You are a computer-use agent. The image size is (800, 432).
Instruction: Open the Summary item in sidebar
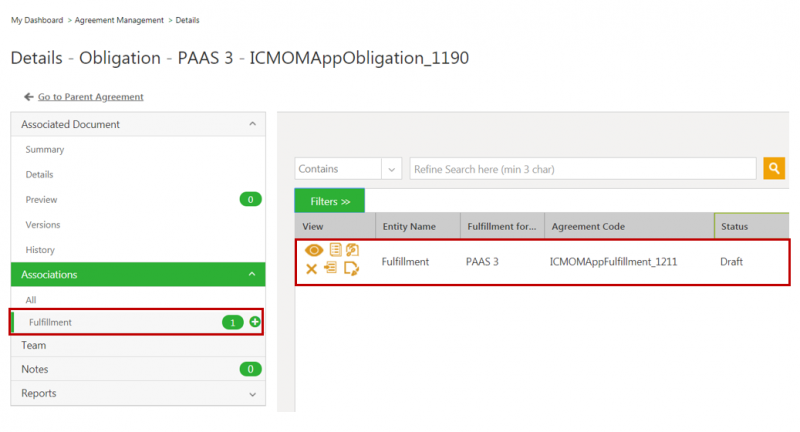tap(45, 150)
